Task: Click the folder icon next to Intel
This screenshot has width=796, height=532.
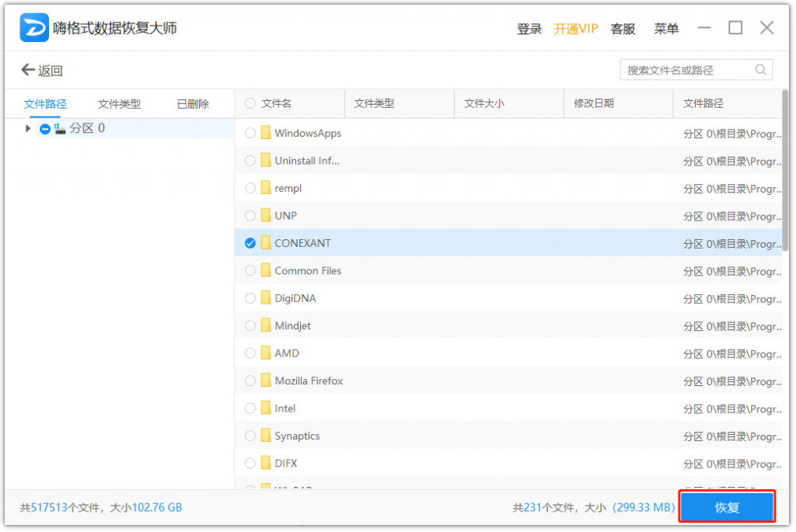Action: click(x=264, y=408)
